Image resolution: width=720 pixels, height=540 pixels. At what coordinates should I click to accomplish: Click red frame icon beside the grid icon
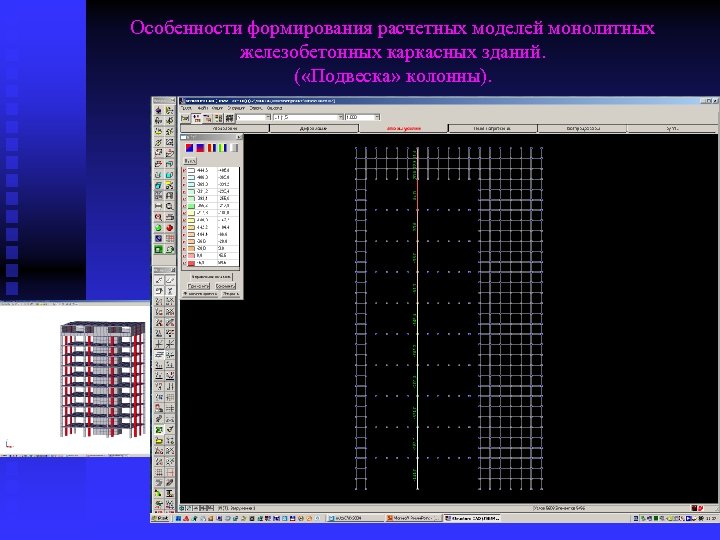[170, 472]
